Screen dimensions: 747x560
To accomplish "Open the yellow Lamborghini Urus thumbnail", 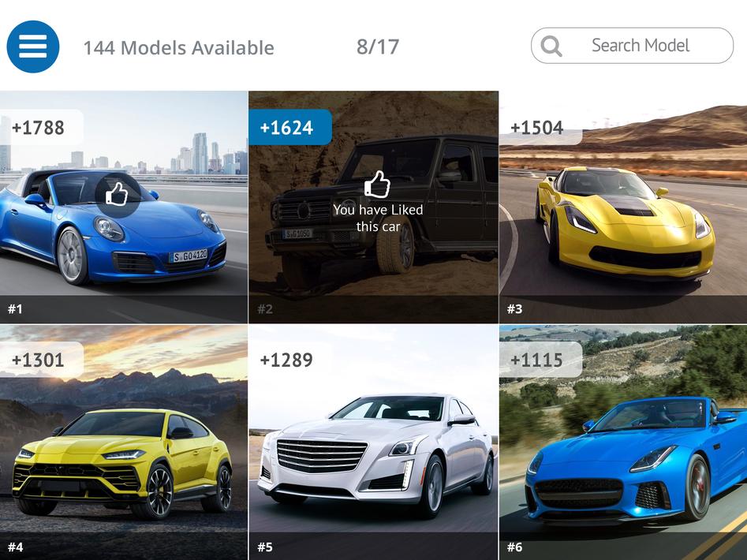I will point(124,442).
